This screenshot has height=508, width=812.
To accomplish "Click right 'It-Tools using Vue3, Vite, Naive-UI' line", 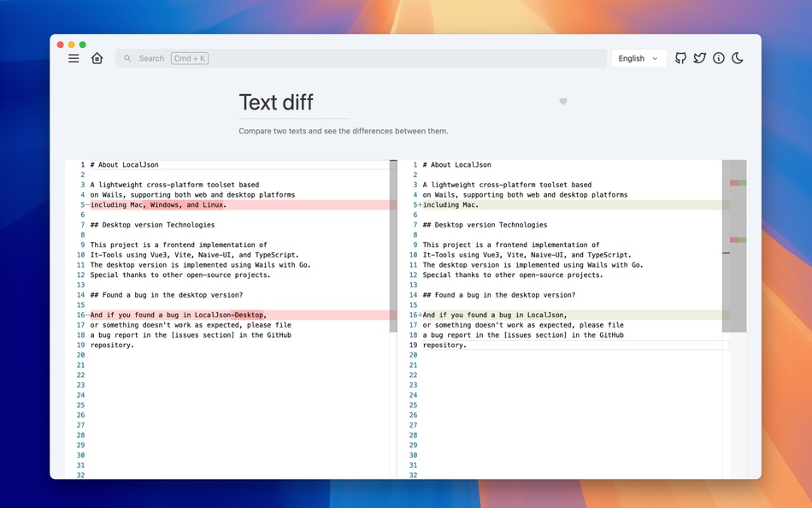I will (x=527, y=255).
